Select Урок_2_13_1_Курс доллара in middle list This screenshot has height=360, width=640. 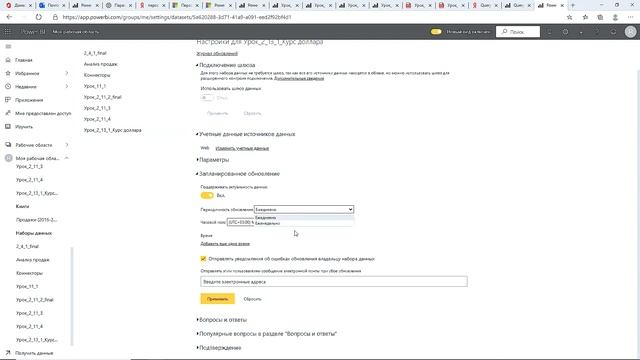point(113,130)
